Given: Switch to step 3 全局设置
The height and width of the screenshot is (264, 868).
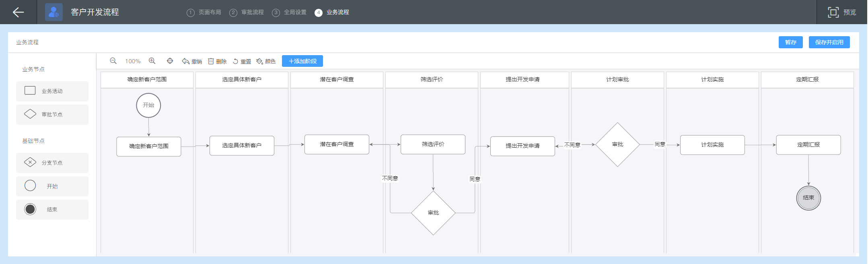Looking at the screenshot, I should [x=289, y=12].
